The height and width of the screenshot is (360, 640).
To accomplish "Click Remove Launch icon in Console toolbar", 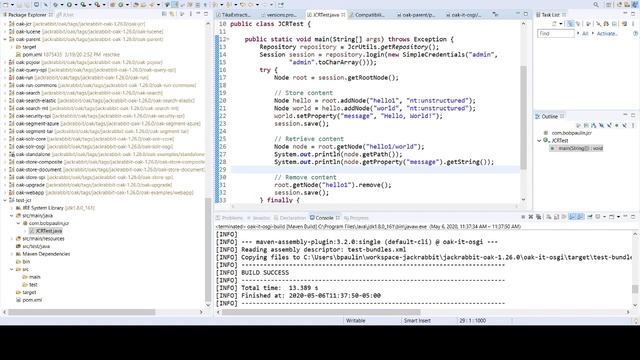I will point(531,217).
